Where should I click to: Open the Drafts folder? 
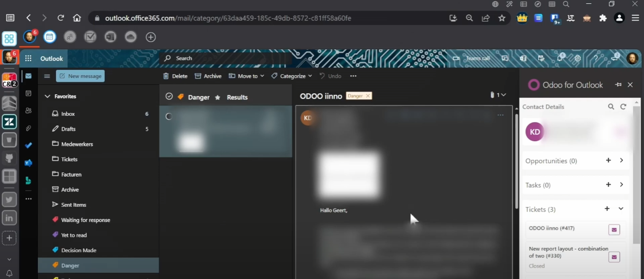click(98, 129)
